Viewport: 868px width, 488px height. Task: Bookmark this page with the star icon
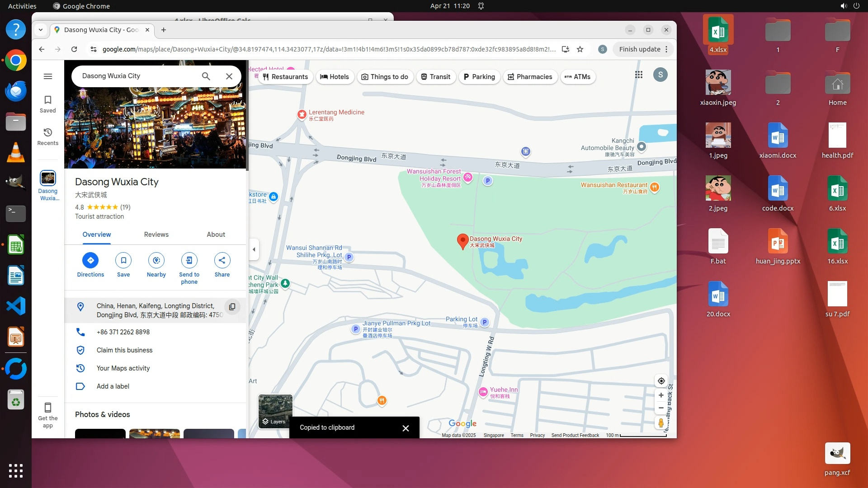click(x=580, y=49)
